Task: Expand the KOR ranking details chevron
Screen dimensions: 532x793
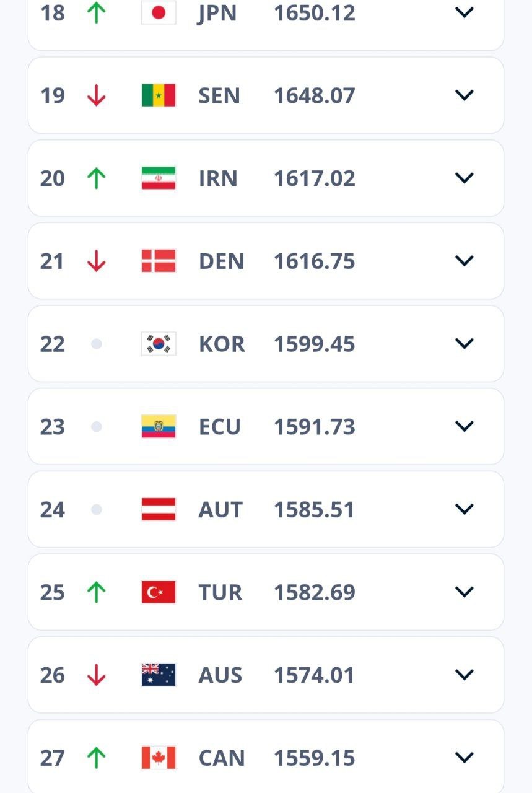Action: 464,343
